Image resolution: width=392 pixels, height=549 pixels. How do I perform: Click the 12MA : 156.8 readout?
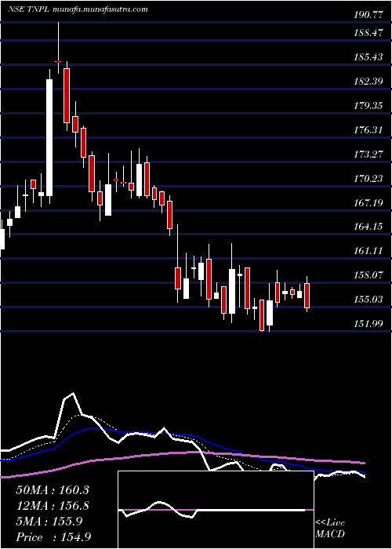[53, 506]
